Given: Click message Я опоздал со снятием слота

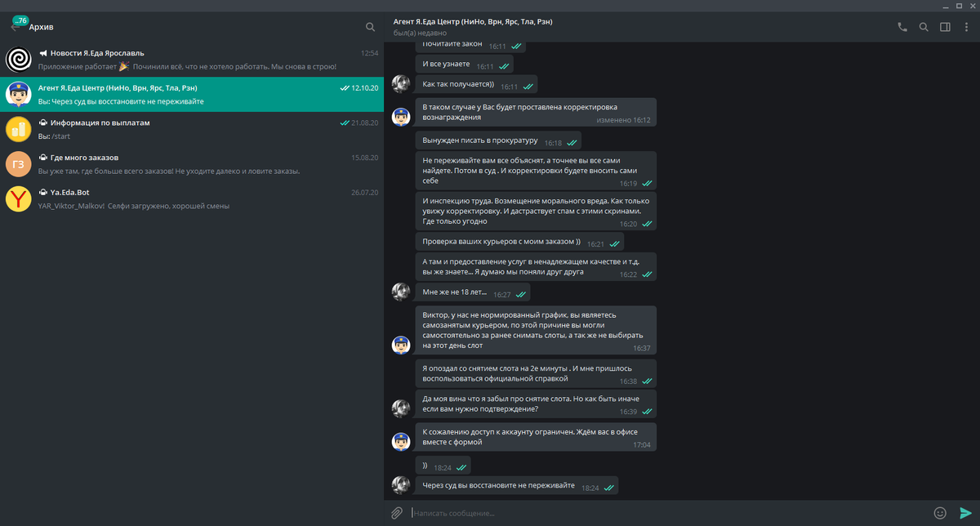Looking at the screenshot, I should coord(536,373).
